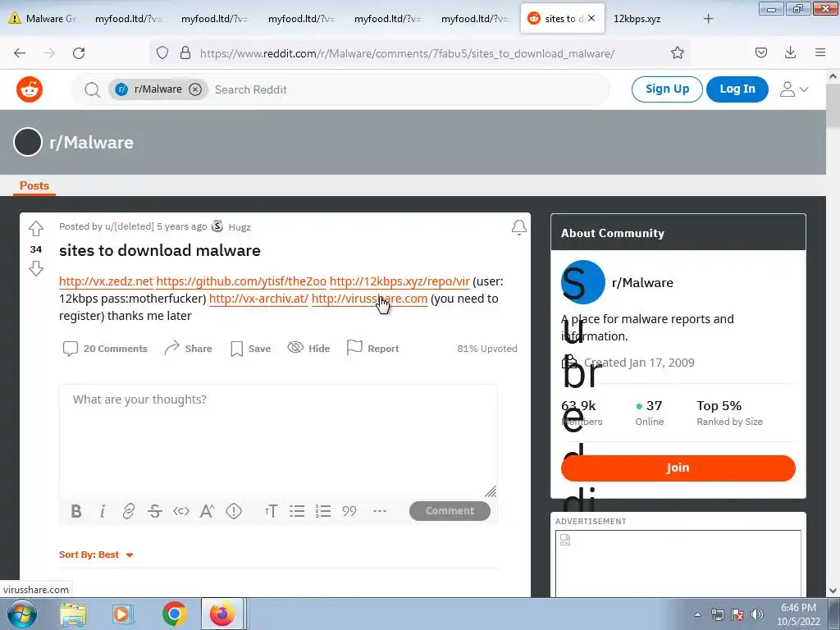
Task: Insert a link in comment editor
Action: 129,511
